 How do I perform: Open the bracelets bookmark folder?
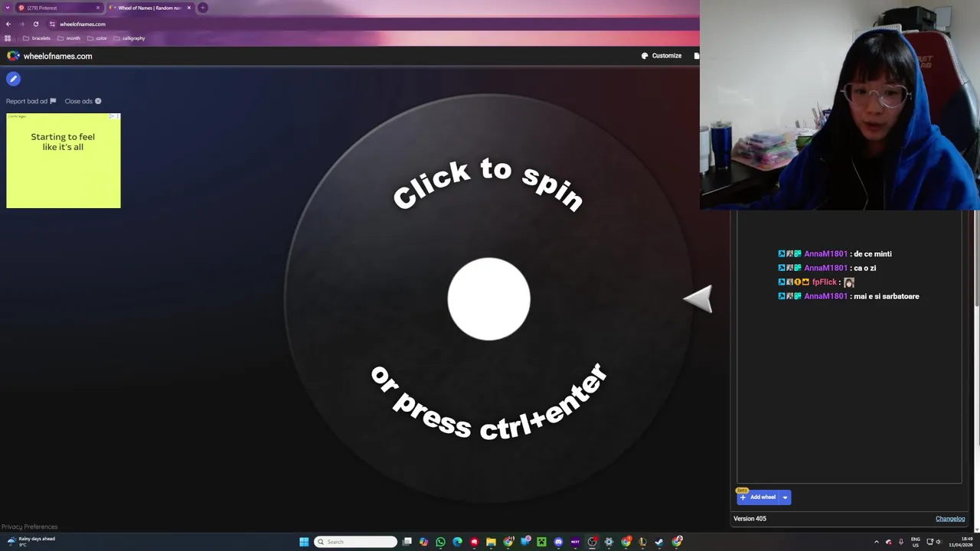tap(37, 38)
